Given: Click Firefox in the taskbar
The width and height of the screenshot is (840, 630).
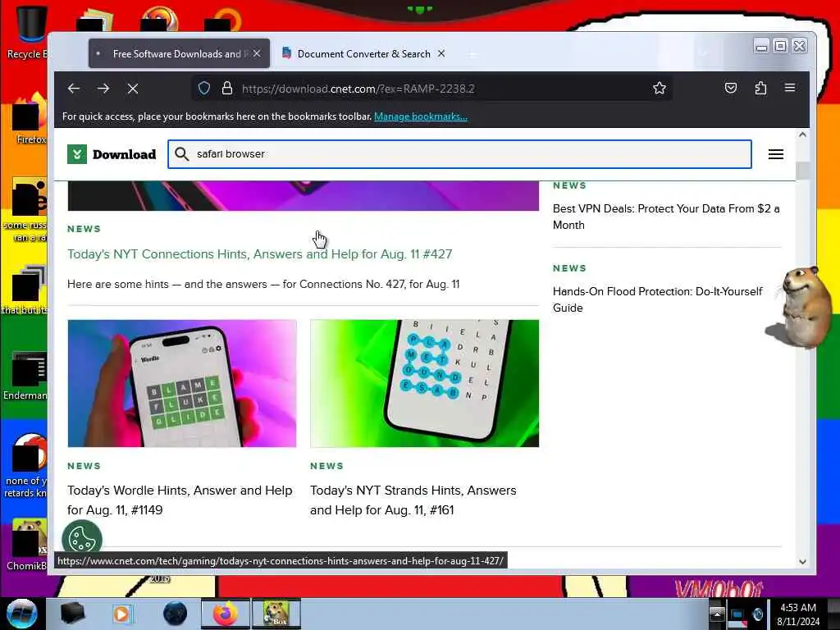Looking at the screenshot, I should point(226,614).
